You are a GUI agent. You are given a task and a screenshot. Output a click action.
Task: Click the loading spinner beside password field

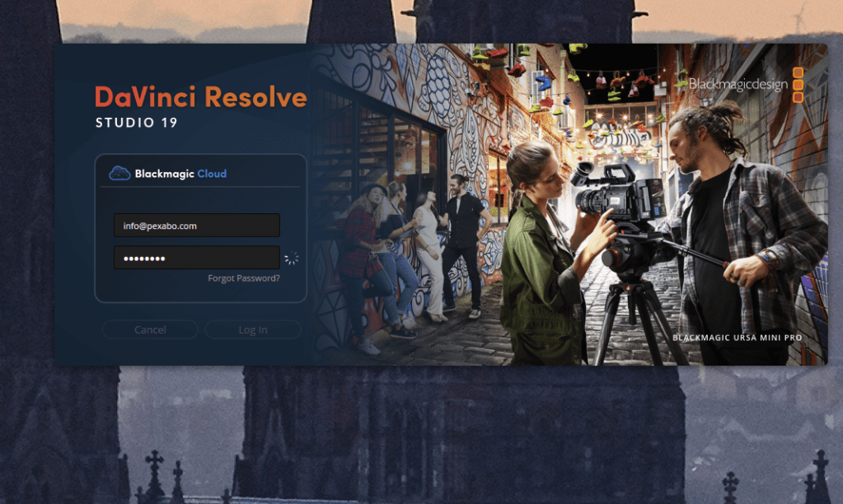pyautogui.click(x=292, y=259)
